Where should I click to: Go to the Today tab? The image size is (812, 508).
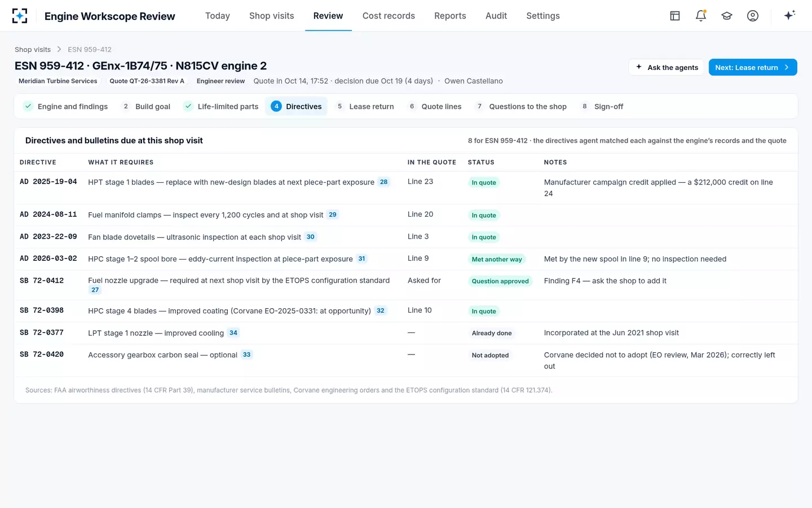tap(218, 16)
